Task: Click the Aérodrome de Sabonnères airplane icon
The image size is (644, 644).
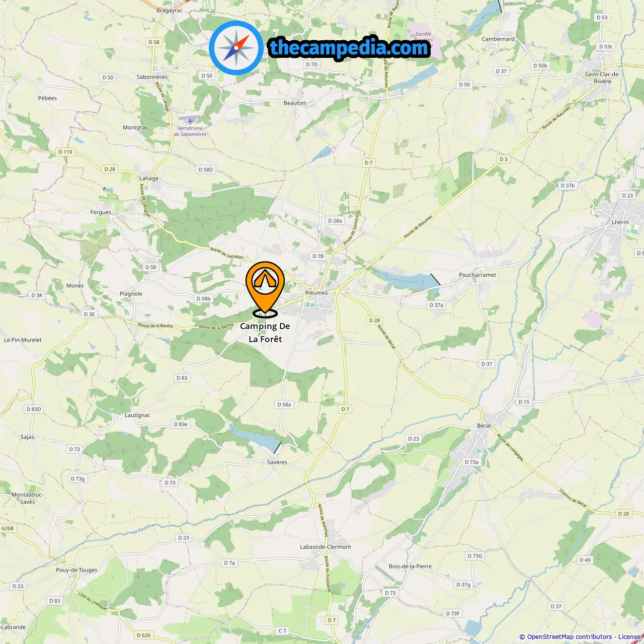Action: coord(190,120)
